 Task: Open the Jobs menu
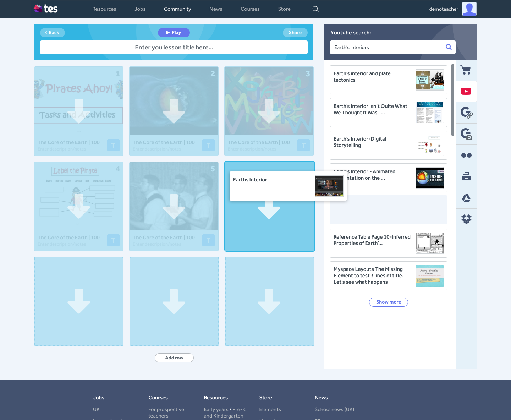(x=140, y=9)
